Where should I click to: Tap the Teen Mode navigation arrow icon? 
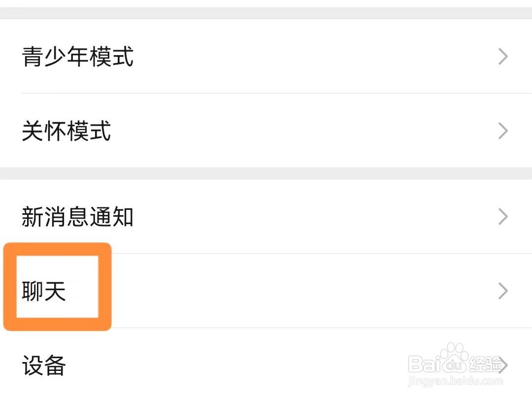(503, 57)
